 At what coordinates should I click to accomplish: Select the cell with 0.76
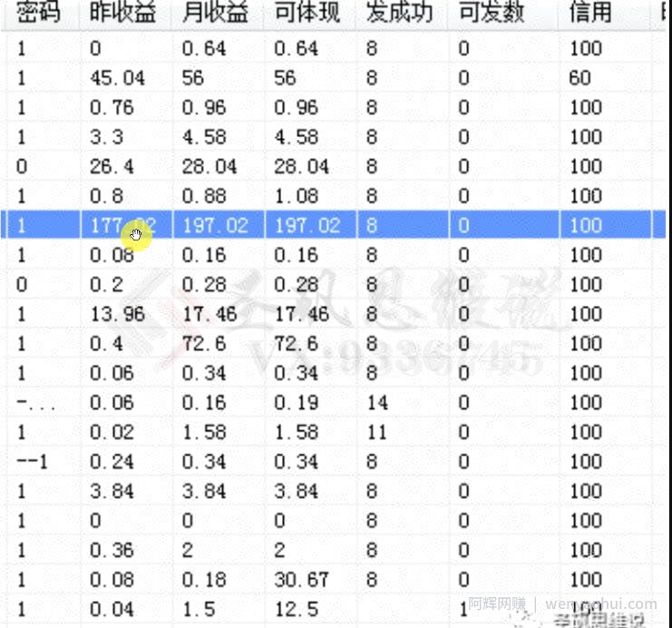112,108
